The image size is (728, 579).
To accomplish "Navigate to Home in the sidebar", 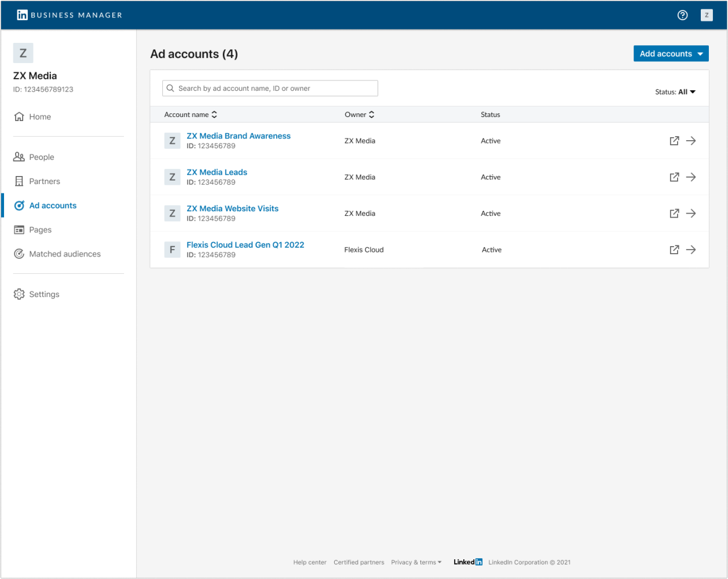I will [x=39, y=116].
